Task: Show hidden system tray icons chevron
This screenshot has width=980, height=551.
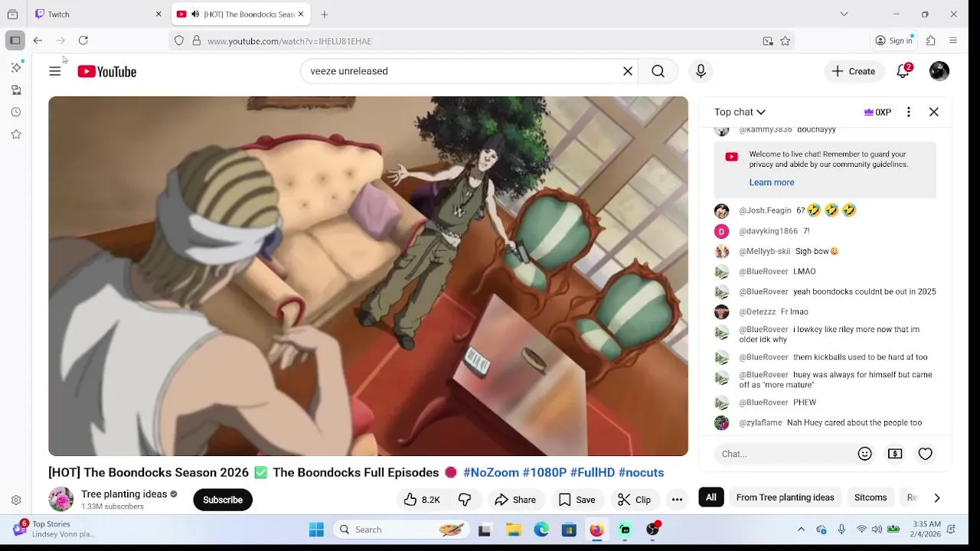Action: (x=802, y=530)
